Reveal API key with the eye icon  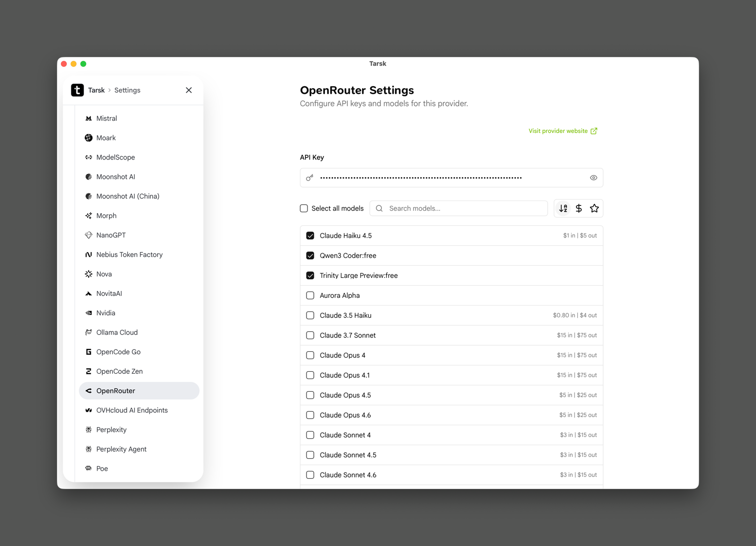(x=593, y=178)
